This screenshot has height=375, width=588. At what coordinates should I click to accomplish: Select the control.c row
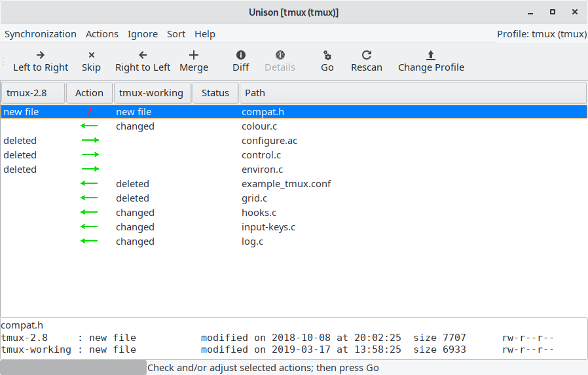(294, 155)
